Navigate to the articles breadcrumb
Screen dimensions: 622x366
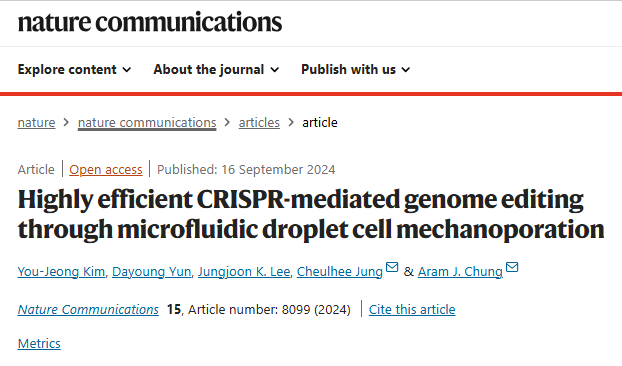(259, 123)
